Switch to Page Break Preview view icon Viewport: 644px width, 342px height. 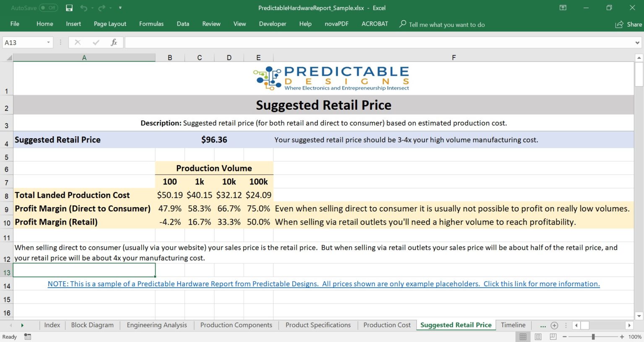(x=553, y=337)
